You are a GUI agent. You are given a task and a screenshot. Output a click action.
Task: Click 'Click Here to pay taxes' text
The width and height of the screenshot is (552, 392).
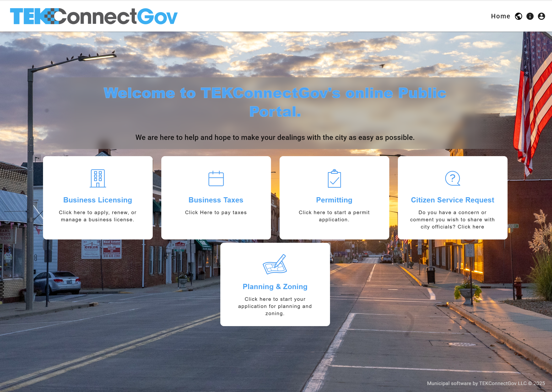pos(216,212)
